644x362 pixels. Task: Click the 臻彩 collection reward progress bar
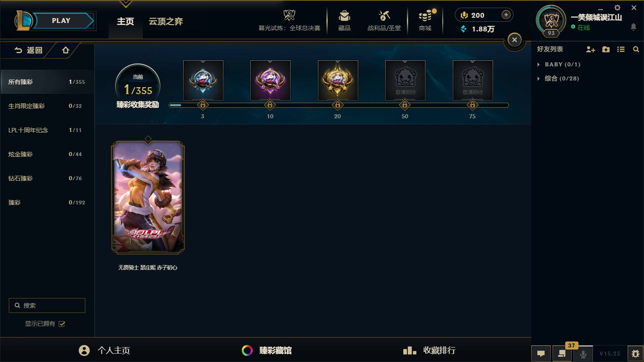tap(339, 105)
